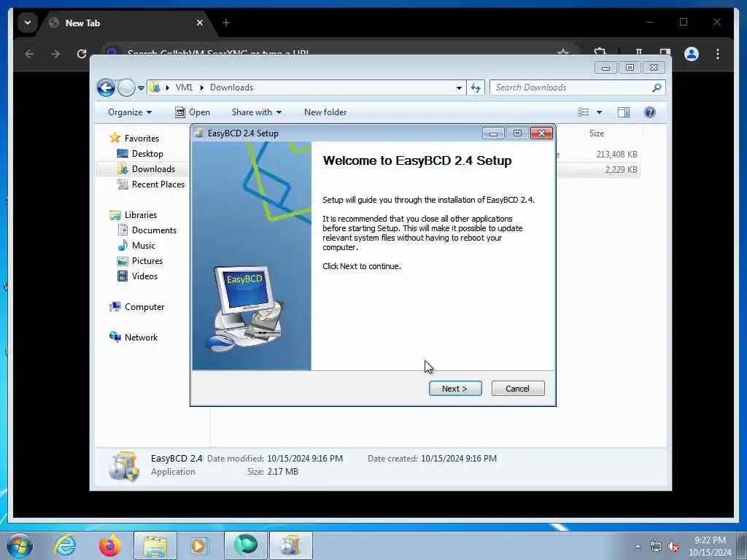
Task: Bookmark this page star icon
Action: 562,52
